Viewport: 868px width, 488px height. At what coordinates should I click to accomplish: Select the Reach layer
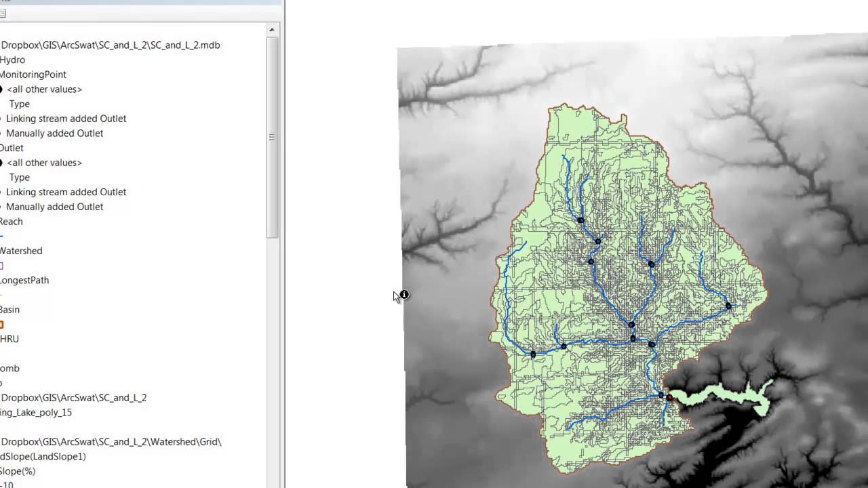[x=11, y=222]
